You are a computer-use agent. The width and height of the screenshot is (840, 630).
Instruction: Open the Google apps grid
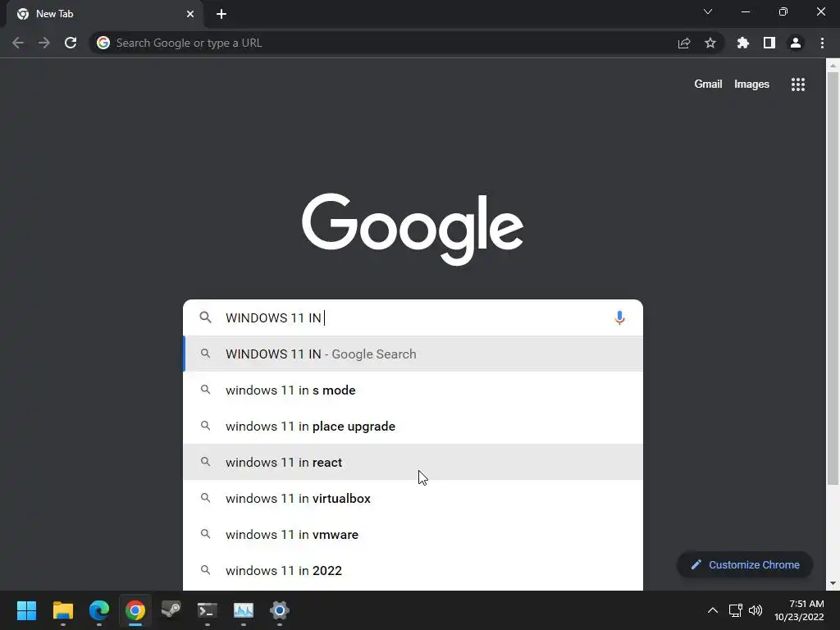798,84
